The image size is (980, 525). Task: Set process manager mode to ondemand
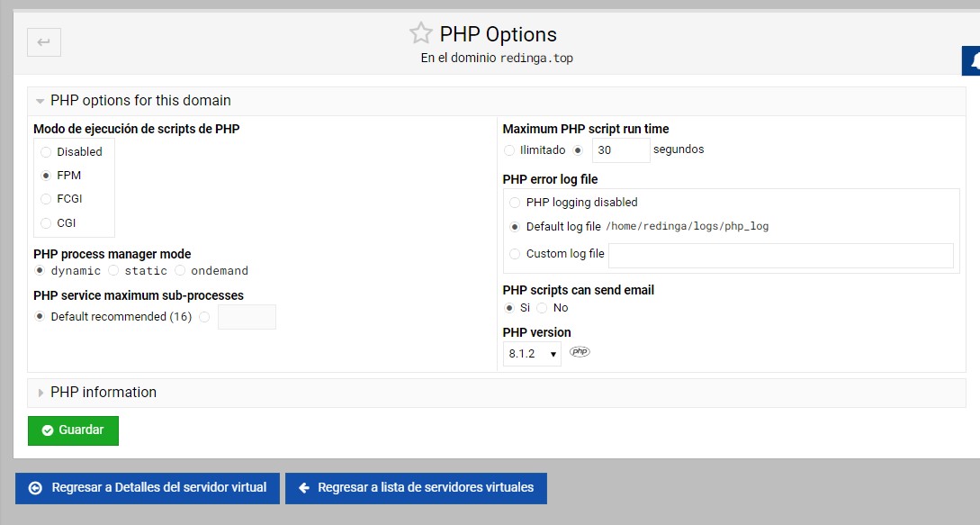pyautogui.click(x=181, y=270)
